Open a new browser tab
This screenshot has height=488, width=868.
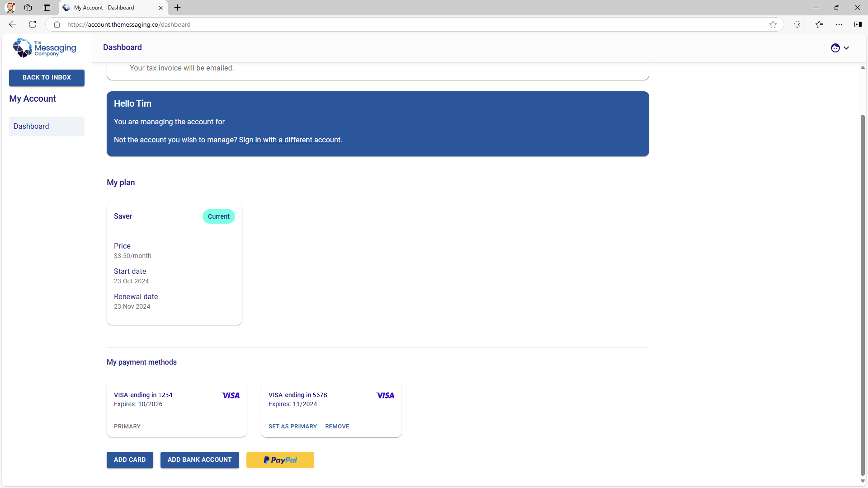178,7
